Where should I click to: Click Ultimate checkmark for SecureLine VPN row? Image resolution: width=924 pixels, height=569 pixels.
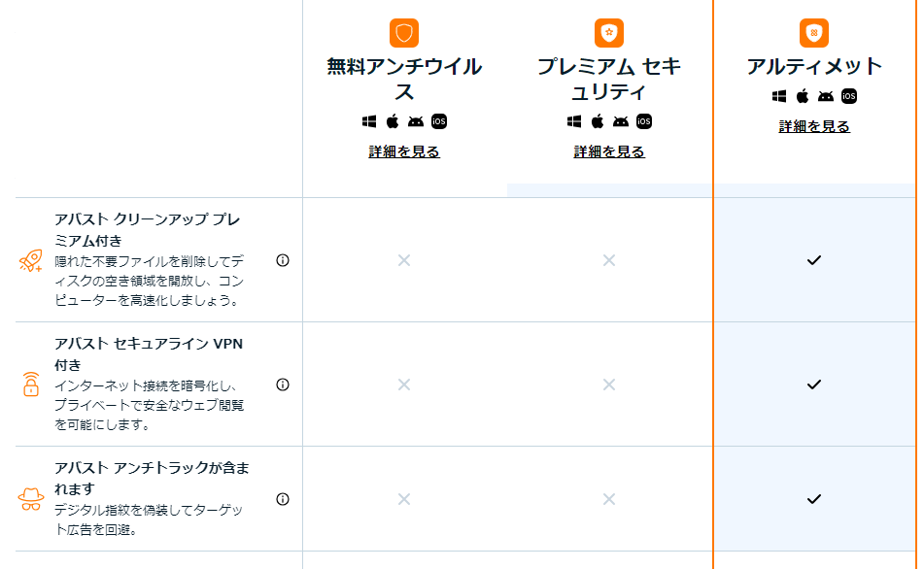pos(814,385)
